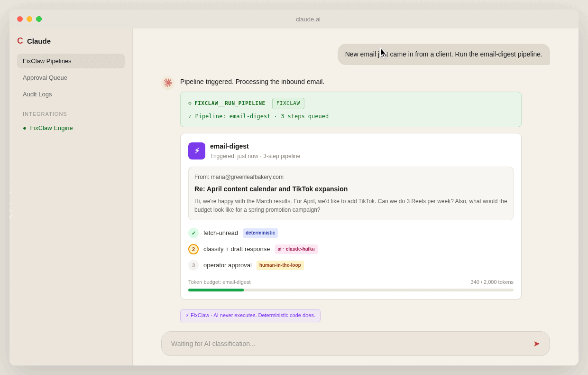Click the ai · claude-haiku badge
Image resolution: width=588 pixels, height=375 pixels.
[x=296, y=249]
